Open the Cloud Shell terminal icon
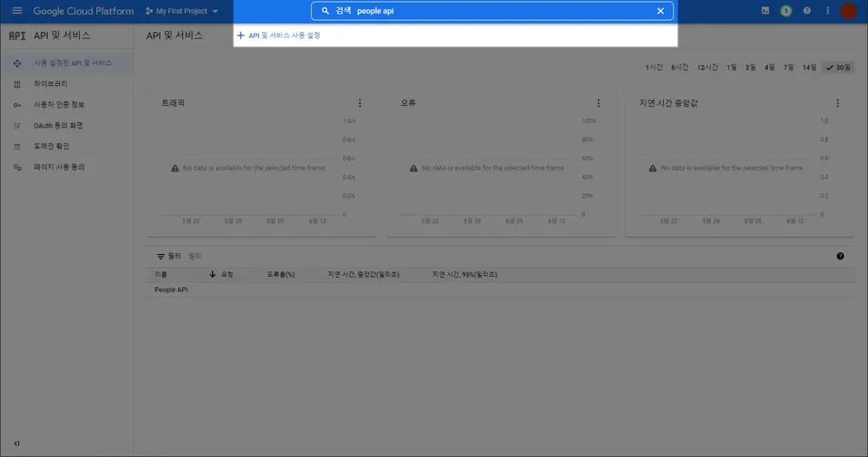 [x=765, y=10]
